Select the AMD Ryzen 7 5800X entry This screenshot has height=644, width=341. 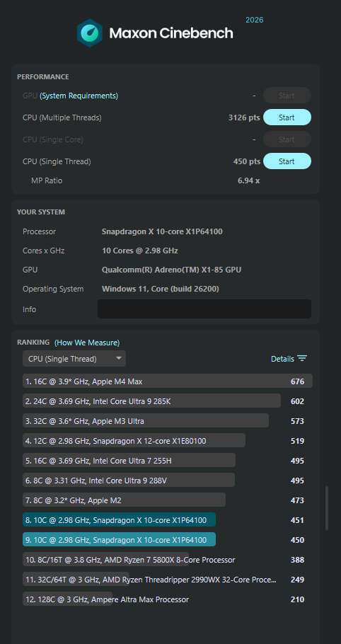click(168, 560)
